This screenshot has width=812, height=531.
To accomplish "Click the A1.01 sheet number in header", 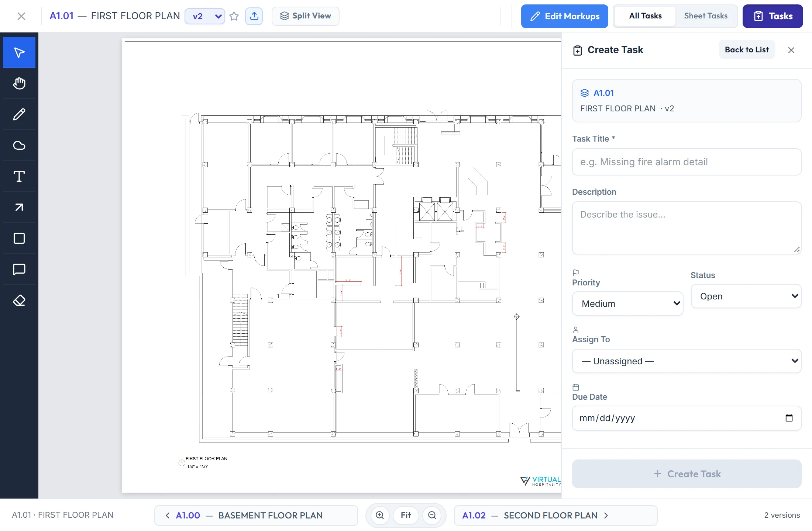I will click(x=62, y=16).
